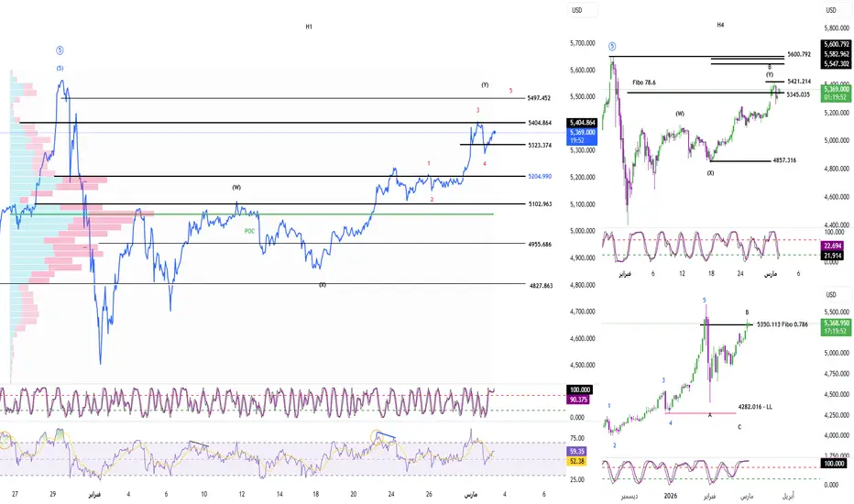The height and width of the screenshot is (504, 854).
Task: Click the H1 timeframe title
Action: 309,27
